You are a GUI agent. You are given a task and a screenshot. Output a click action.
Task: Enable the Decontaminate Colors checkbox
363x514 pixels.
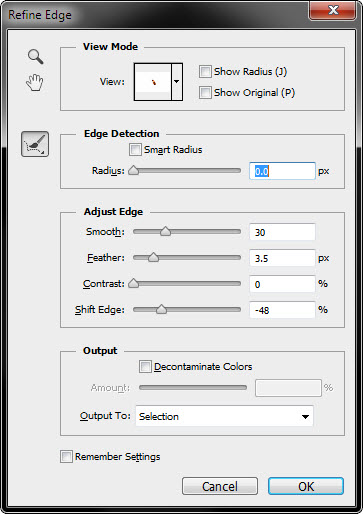click(145, 367)
